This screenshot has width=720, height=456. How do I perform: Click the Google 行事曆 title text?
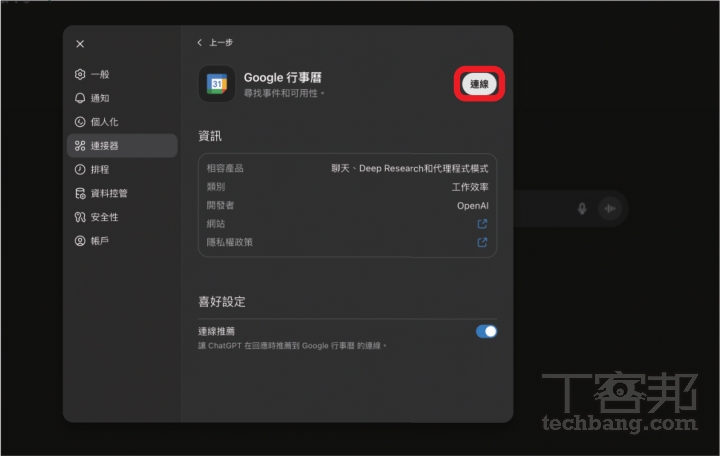tap(282, 78)
